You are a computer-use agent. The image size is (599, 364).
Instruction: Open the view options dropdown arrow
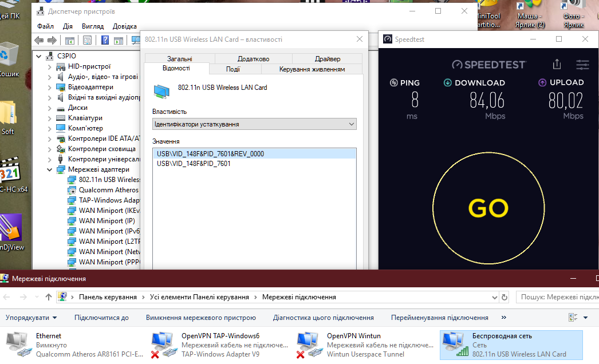point(586,318)
